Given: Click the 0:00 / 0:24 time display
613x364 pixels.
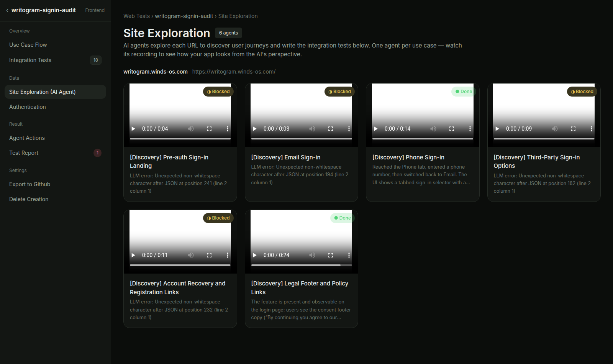Looking at the screenshot, I should [x=276, y=255].
